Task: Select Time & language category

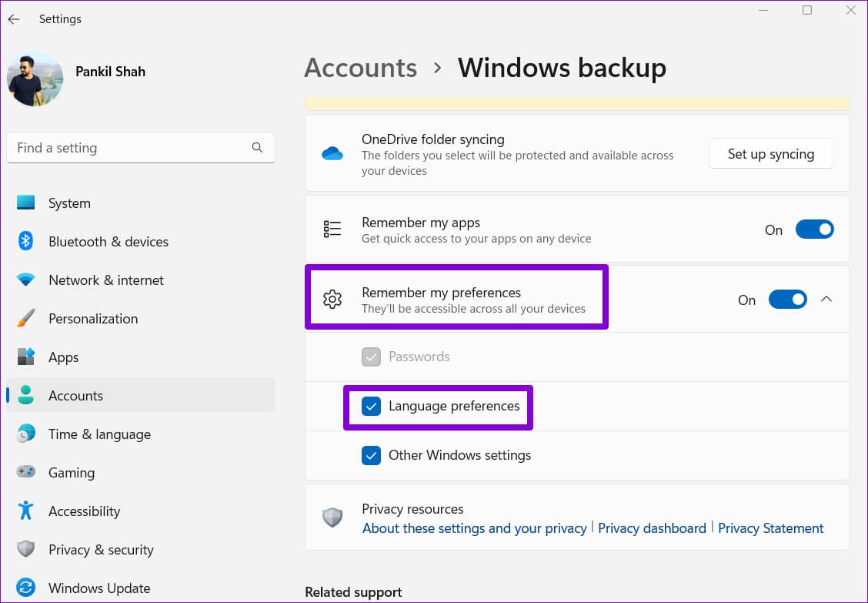Action: point(141,434)
